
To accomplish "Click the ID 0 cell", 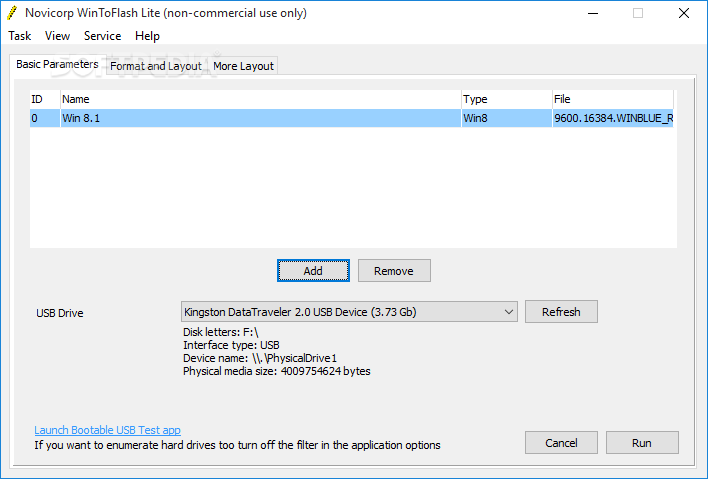I will click(x=45, y=118).
